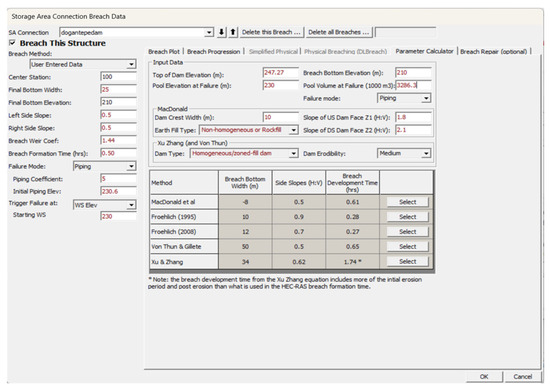Open the Trigger Failure at WS Elev dropdown
Screen dimensions: 550x391
click(x=131, y=205)
